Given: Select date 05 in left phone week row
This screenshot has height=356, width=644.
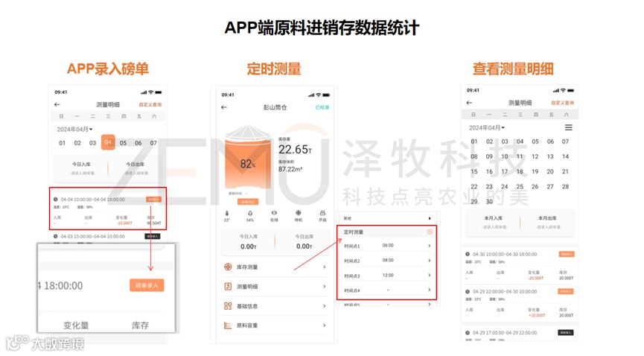Looking at the screenshot, I should pos(123,143).
